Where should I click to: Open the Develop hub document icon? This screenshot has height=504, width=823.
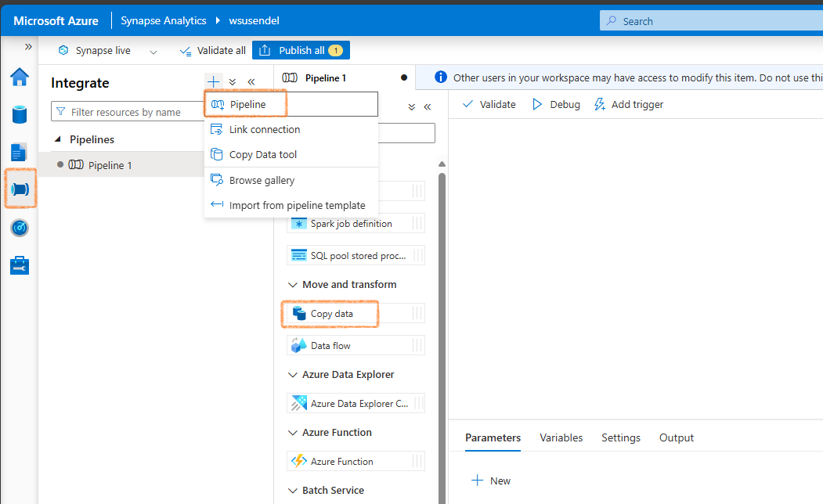19,152
